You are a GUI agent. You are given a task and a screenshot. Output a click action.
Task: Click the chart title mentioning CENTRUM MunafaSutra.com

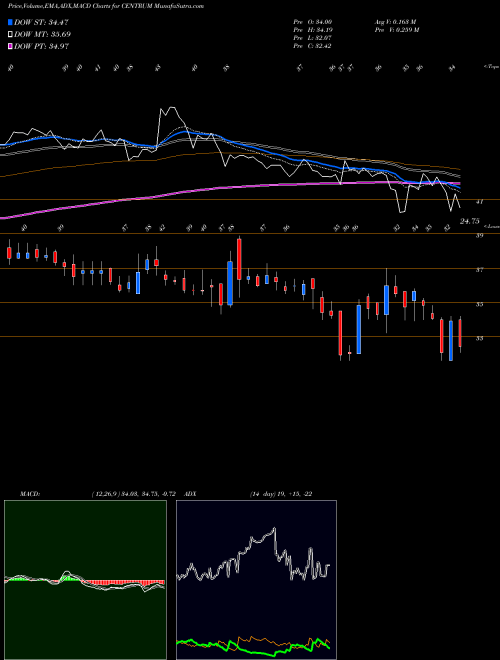tap(106, 6)
